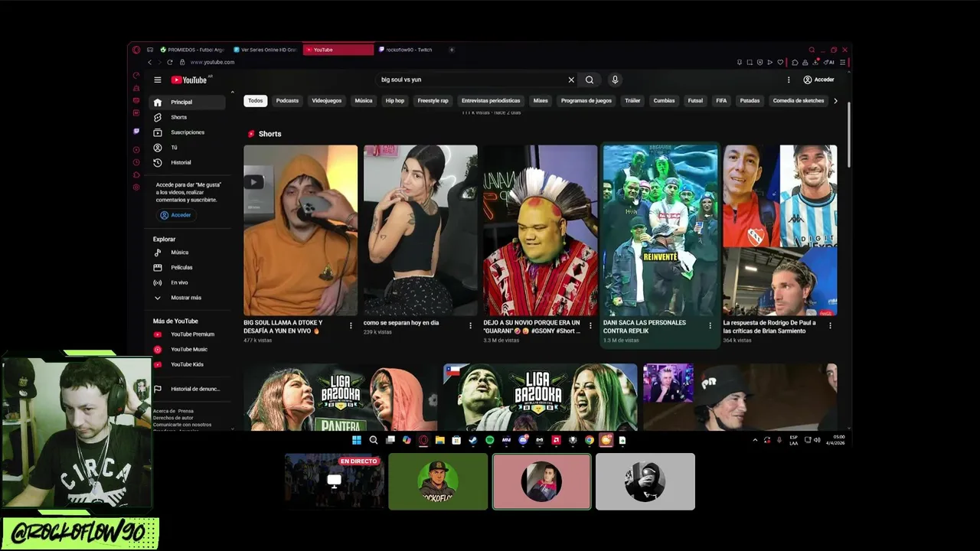Open Música under Explorar
980x551 pixels.
click(188, 253)
